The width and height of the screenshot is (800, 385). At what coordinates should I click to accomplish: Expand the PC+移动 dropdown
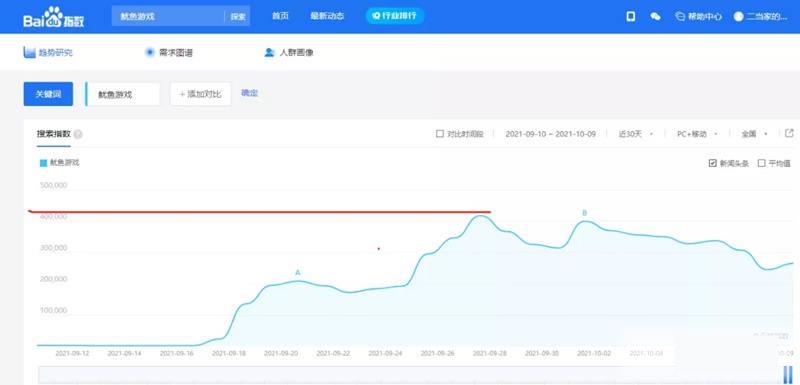[697, 134]
